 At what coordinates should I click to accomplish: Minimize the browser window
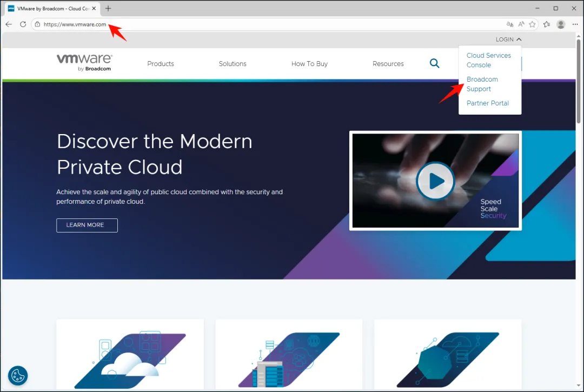click(x=537, y=8)
